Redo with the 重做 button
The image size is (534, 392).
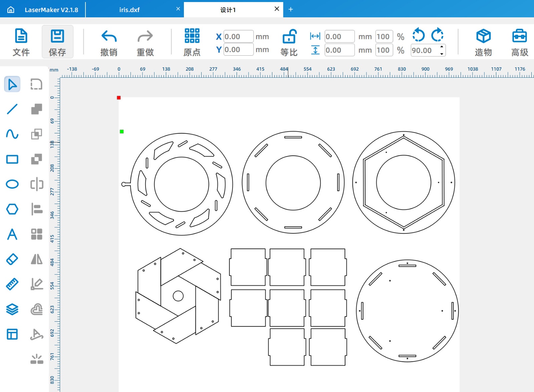click(145, 42)
